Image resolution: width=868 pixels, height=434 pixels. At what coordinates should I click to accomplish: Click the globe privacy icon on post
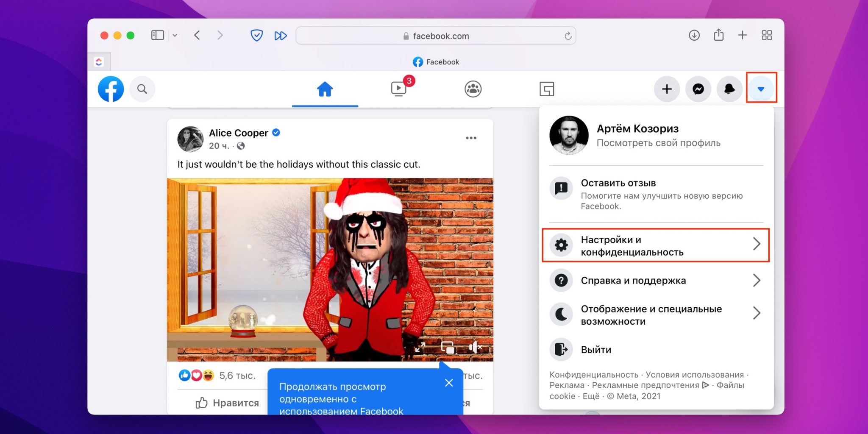point(241,146)
